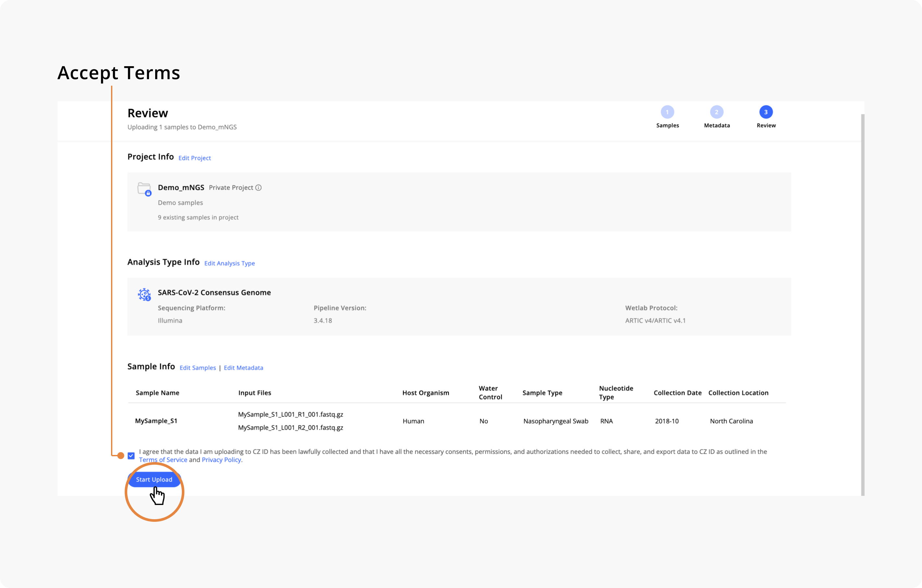This screenshot has width=922, height=588.
Task: Open the Terms of Service link
Action: pyautogui.click(x=163, y=460)
